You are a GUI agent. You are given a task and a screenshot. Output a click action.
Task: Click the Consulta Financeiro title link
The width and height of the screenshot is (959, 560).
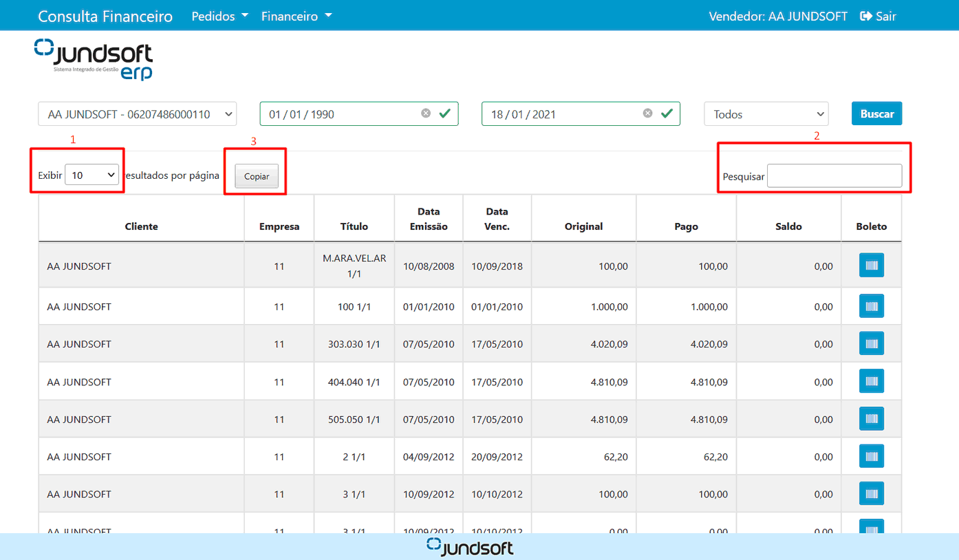105,16
